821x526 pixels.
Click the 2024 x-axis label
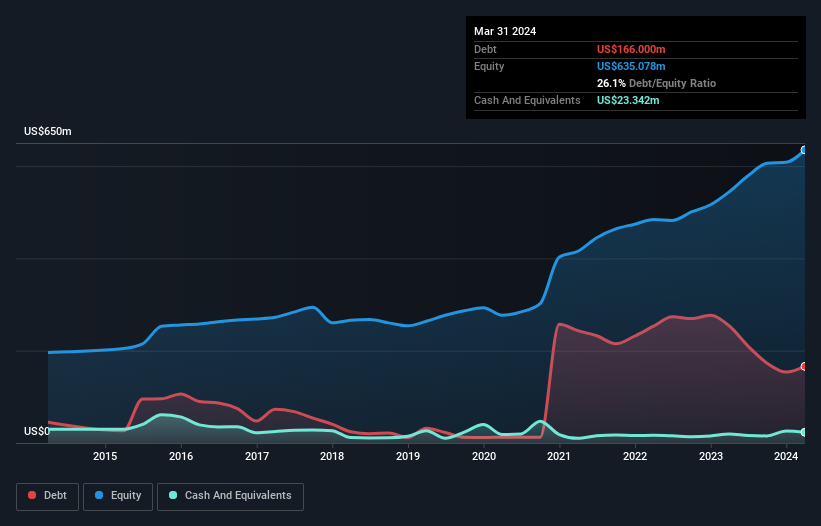[786, 456]
